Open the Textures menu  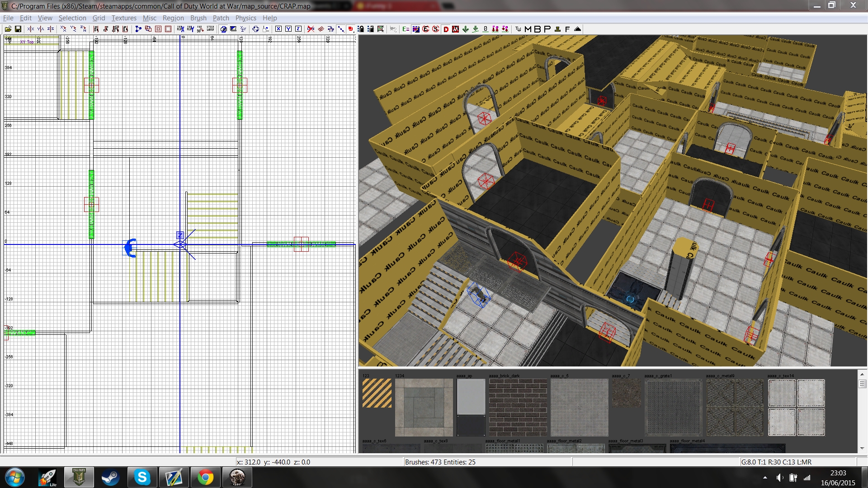(x=124, y=18)
